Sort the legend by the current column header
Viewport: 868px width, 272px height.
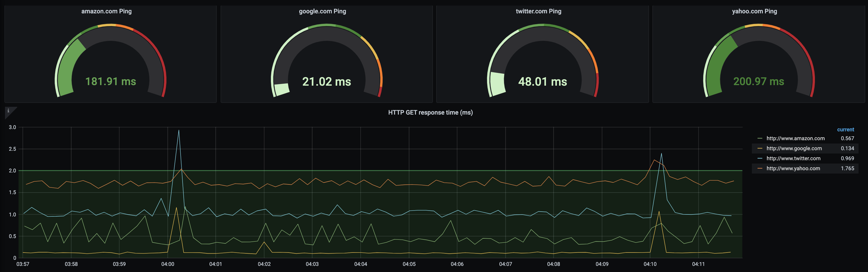(845, 130)
